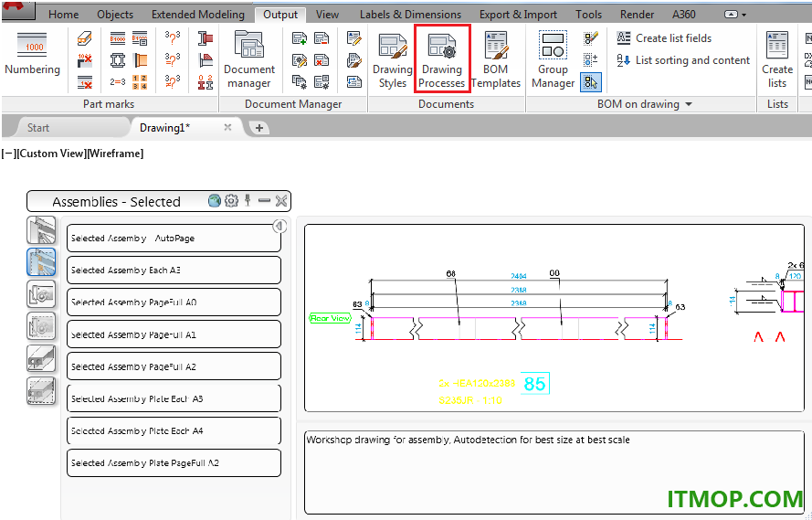This screenshot has height=520, width=812.
Task: Toggle the pin on the Assemblies palette
Action: (x=248, y=200)
